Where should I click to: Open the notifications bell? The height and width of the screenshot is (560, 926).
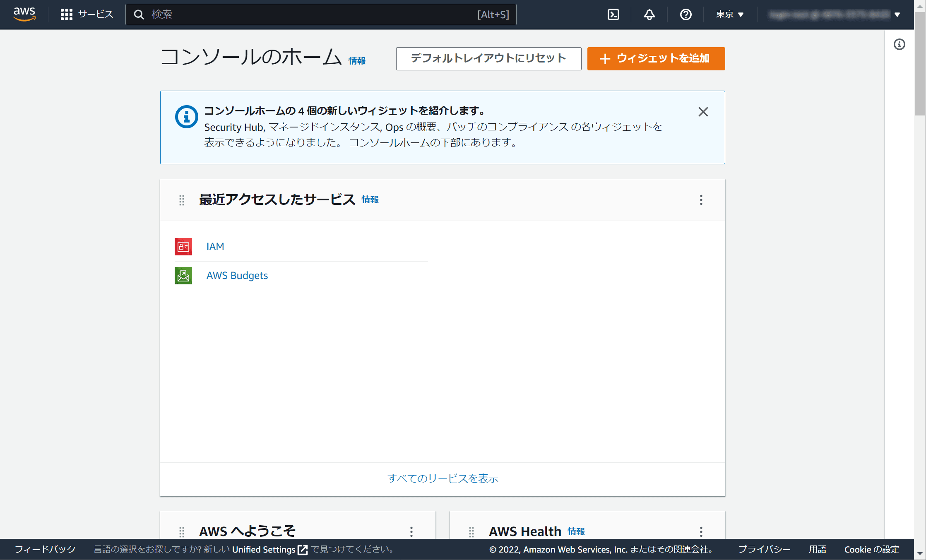coord(649,14)
